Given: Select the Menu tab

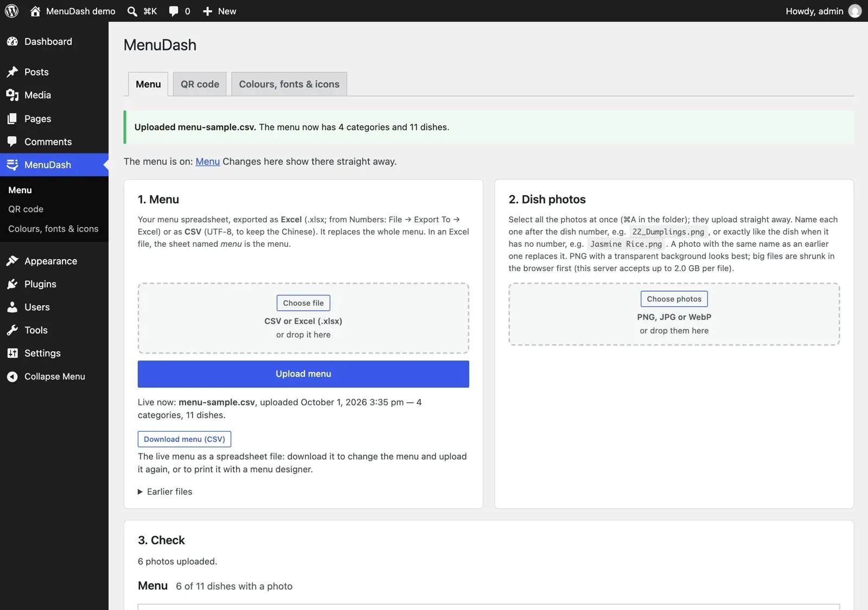Looking at the screenshot, I should coord(148,84).
